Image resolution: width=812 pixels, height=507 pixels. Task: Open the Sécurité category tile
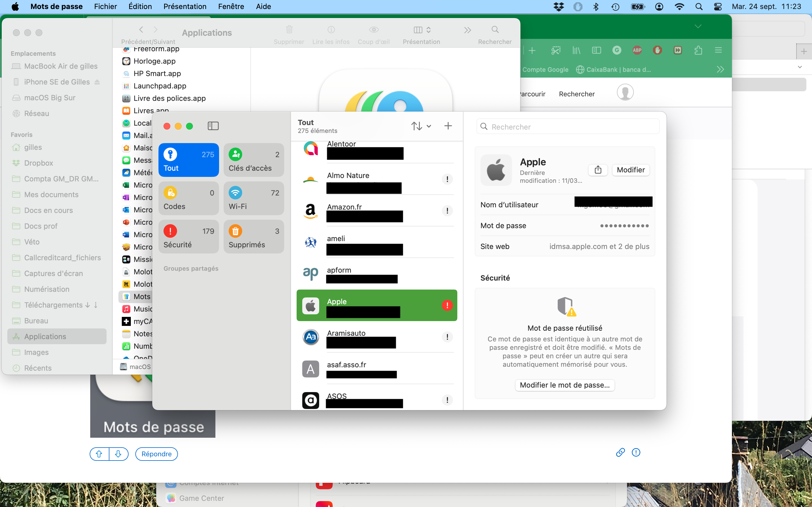click(x=188, y=236)
